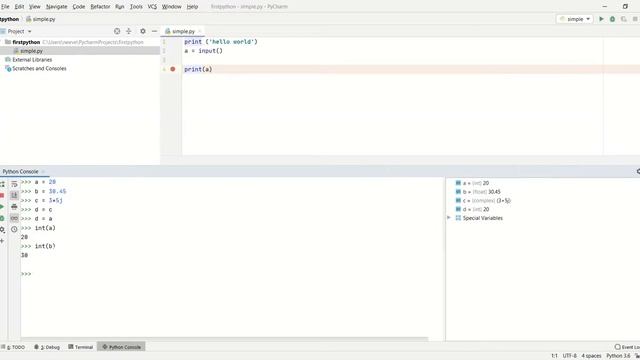Toggle scroll to end icon in the console toolbar

(x=14, y=196)
